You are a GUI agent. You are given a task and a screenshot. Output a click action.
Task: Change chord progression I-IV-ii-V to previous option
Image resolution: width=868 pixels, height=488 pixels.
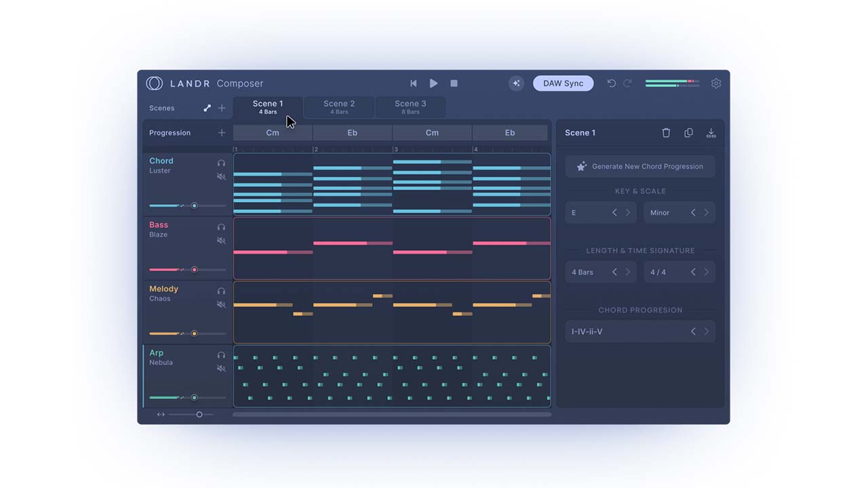(693, 331)
